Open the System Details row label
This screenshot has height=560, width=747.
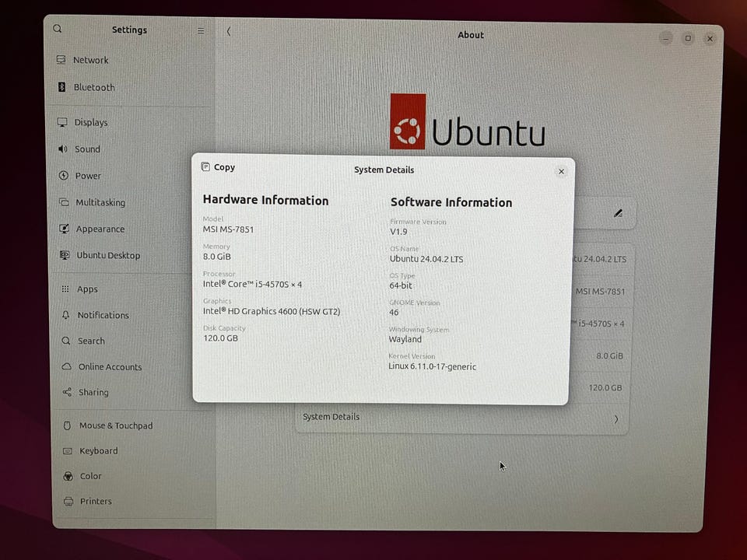pos(331,417)
